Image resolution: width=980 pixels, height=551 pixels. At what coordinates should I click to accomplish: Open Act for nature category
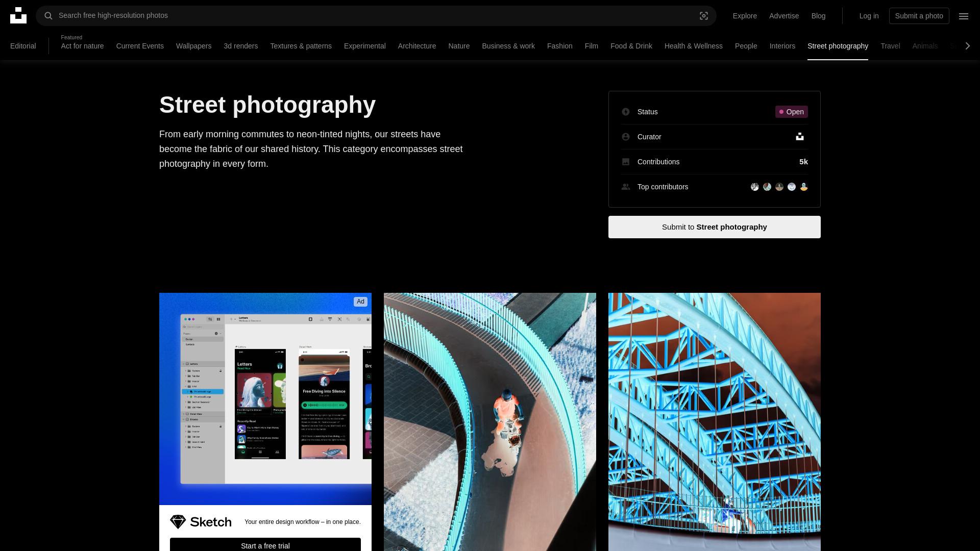82,46
